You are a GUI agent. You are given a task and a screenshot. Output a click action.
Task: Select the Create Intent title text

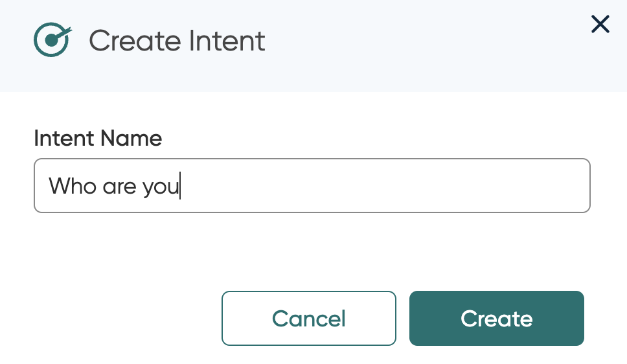[177, 41]
